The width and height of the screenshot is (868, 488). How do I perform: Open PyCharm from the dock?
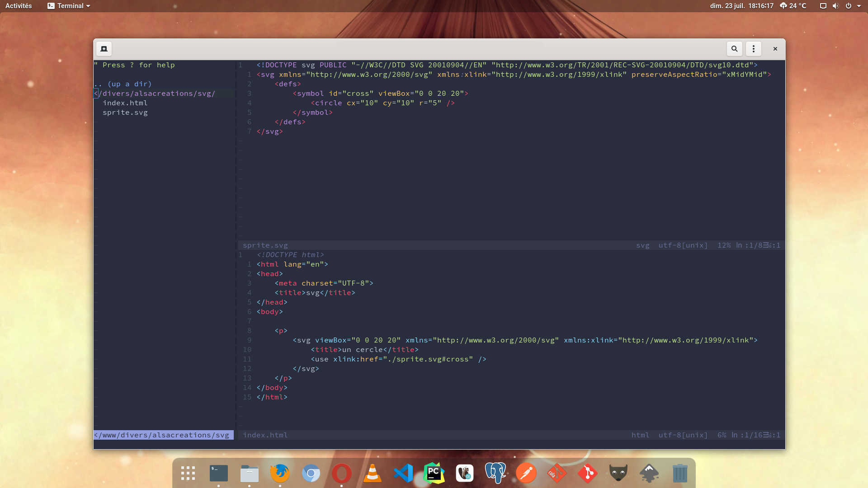(434, 473)
